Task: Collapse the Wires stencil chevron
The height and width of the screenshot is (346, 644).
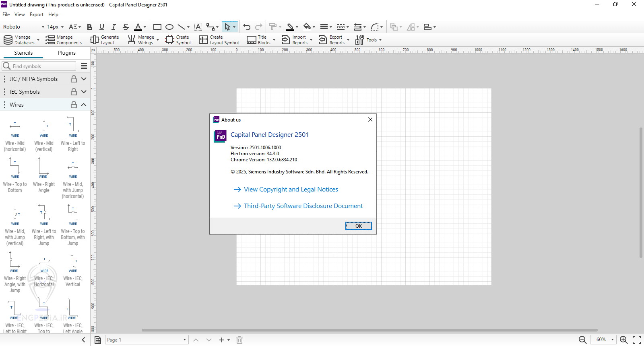Action: click(84, 105)
